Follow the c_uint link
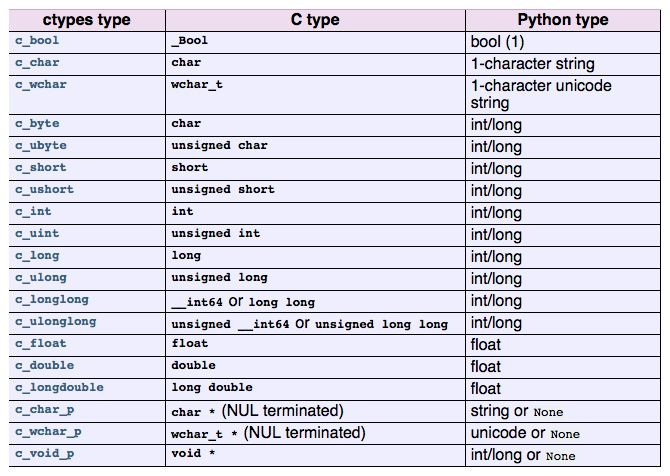The image size is (670, 476). coord(37,234)
